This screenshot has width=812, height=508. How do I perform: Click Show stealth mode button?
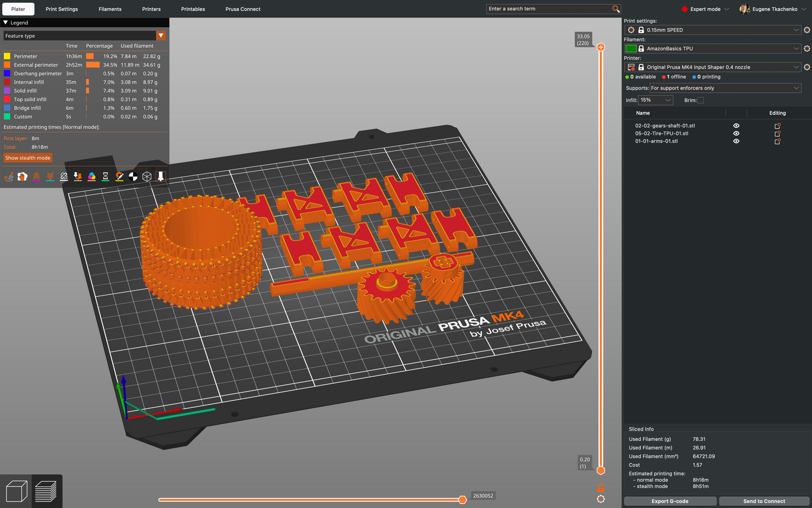click(x=28, y=158)
